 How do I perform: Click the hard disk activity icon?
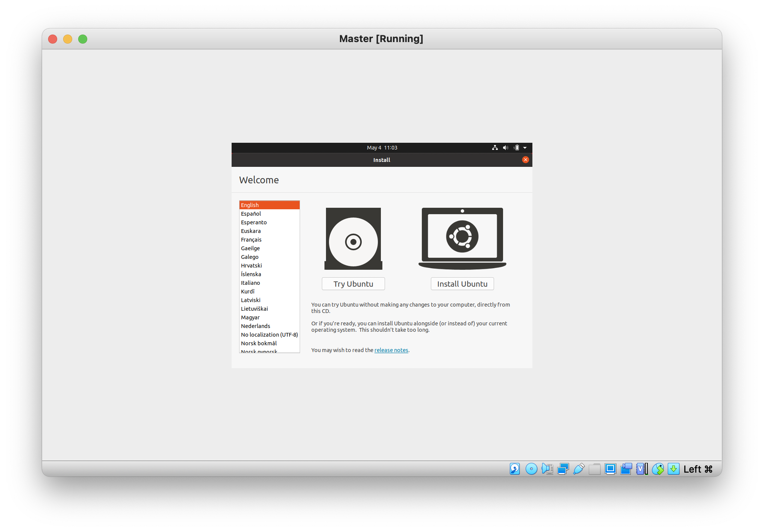[x=515, y=469]
